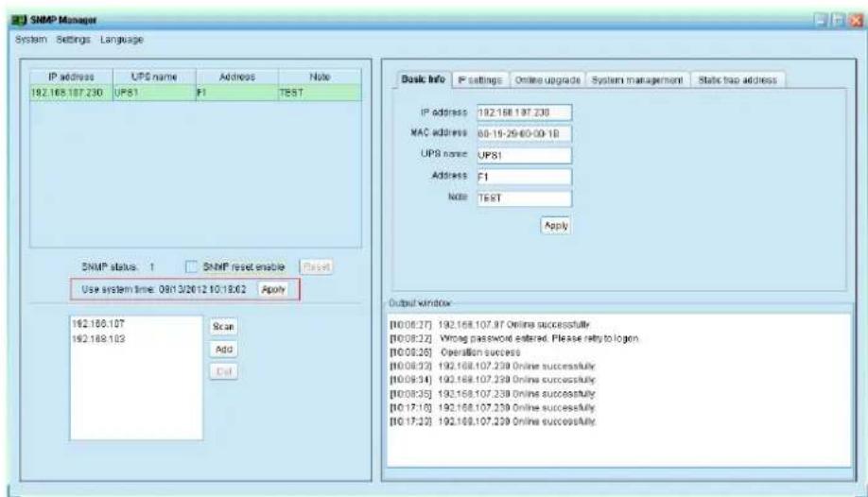Open the Online upgrade tab
The height and width of the screenshot is (497, 868).
tap(547, 79)
